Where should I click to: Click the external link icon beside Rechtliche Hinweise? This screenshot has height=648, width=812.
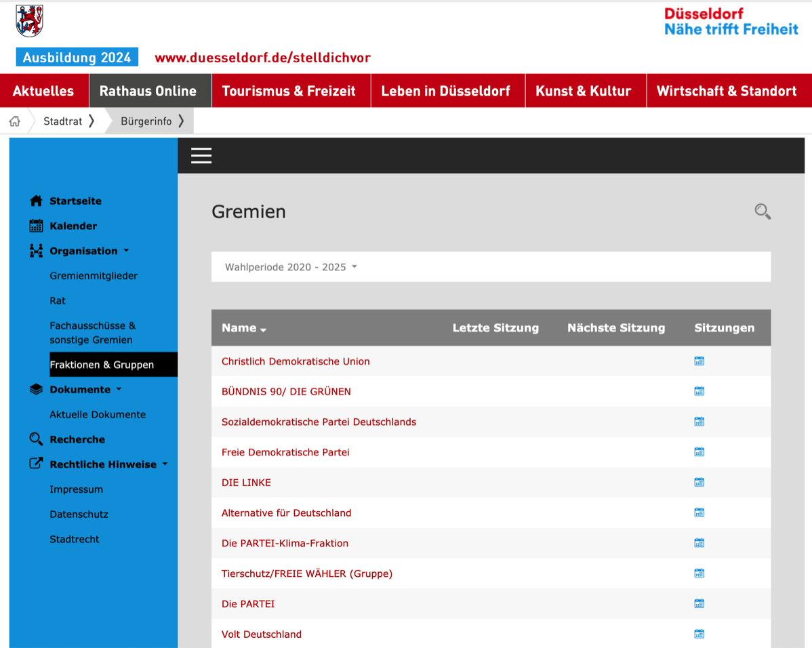36,464
